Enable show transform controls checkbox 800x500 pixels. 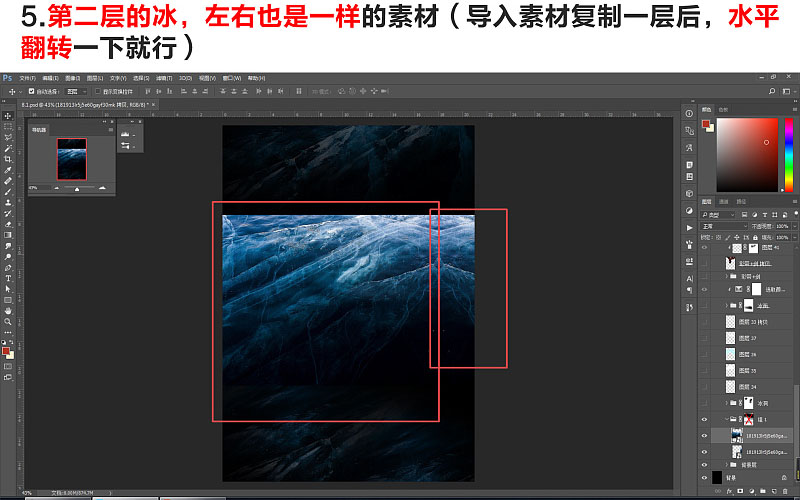pos(98,91)
